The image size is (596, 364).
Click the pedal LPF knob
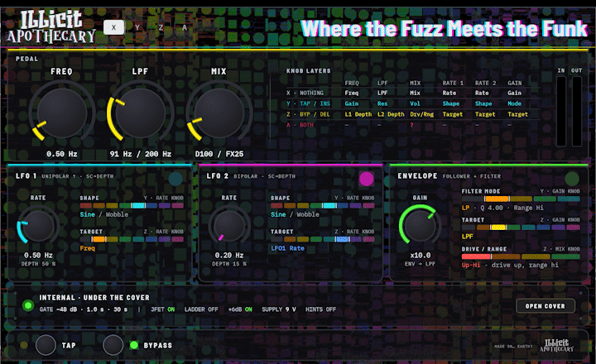pyautogui.click(x=140, y=113)
